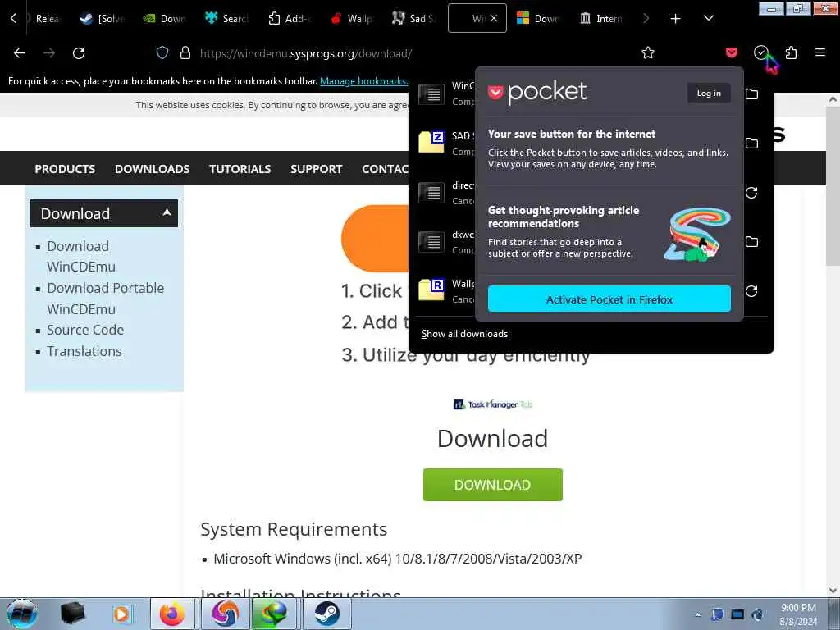840x630 pixels.
Task: Open the Translations sidebar link
Action: coord(84,351)
